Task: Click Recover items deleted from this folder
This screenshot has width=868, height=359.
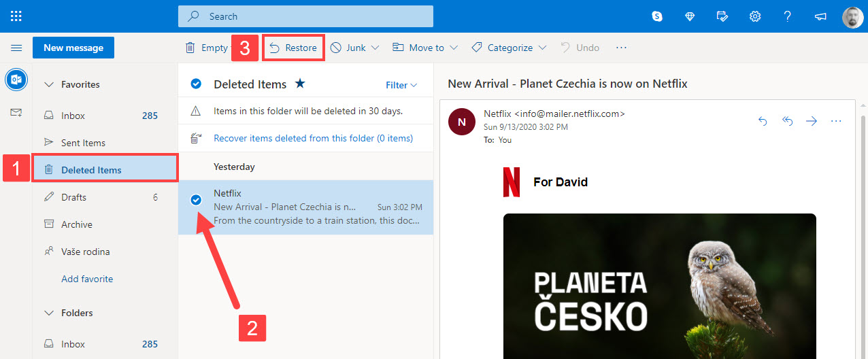Action: 313,138
